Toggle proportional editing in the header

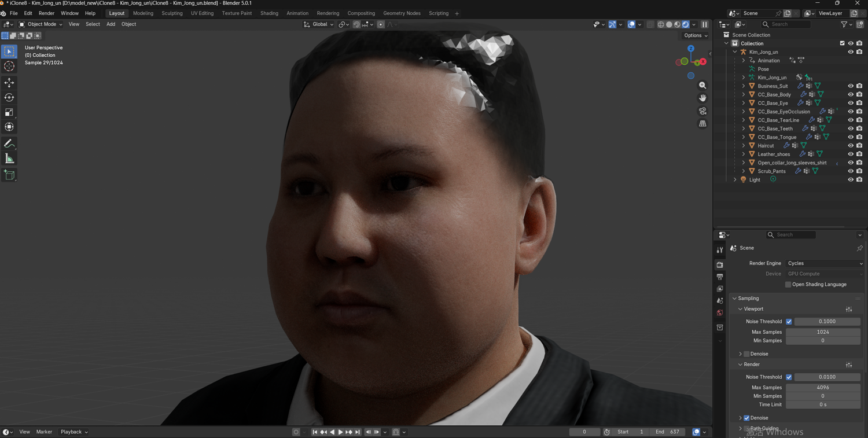[381, 24]
